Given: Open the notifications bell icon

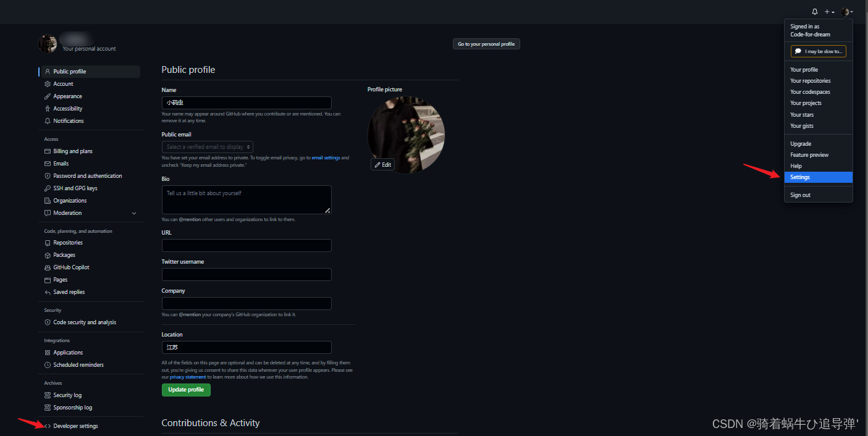Looking at the screenshot, I should click(815, 12).
